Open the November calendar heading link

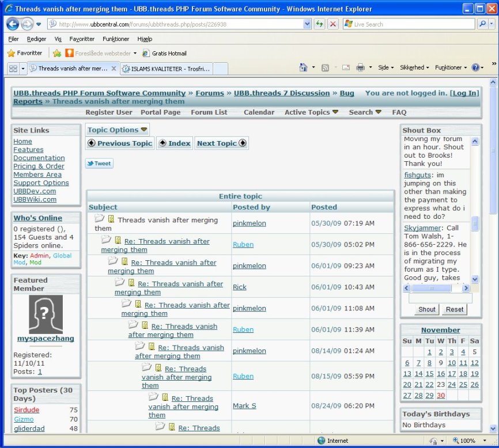(x=440, y=330)
